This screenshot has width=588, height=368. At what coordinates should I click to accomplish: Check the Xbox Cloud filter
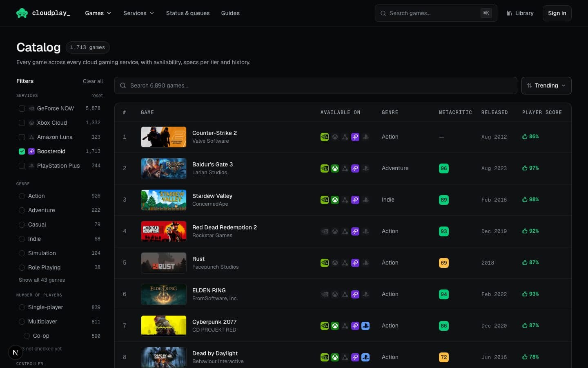tap(22, 123)
